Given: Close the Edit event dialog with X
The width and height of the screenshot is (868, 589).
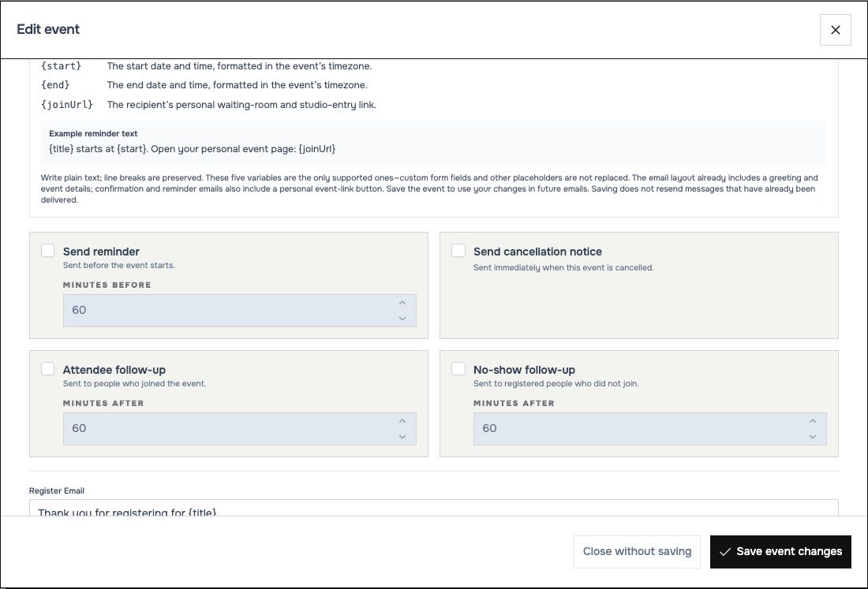Looking at the screenshot, I should point(835,30).
